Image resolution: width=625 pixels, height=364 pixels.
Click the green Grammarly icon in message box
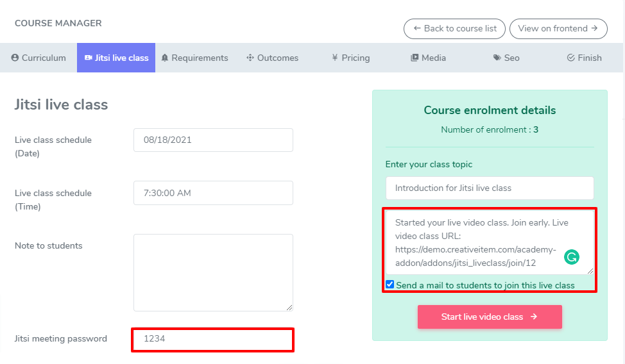571,257
